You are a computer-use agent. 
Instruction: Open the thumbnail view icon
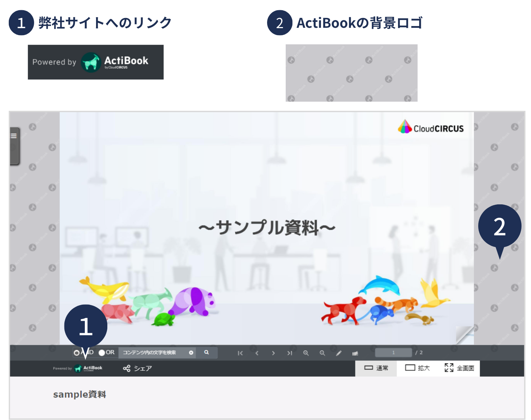(x=355, y=353)
